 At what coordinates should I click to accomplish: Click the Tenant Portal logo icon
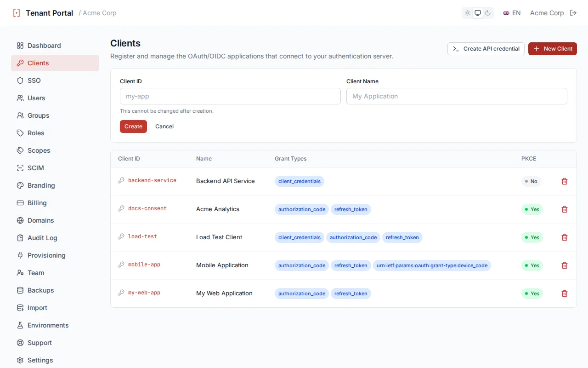point(17,13)
